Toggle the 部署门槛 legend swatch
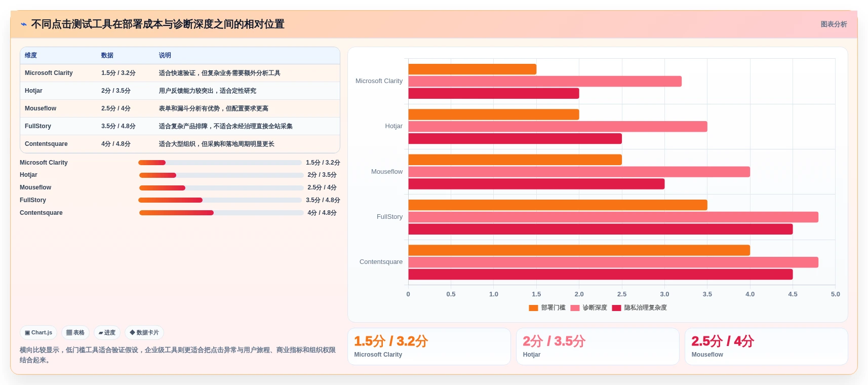This screenshot has width=868, height=385. coord(533,308)
